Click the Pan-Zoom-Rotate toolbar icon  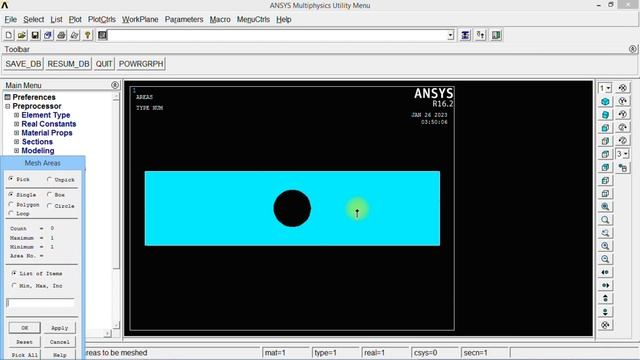tap(48, 36)
